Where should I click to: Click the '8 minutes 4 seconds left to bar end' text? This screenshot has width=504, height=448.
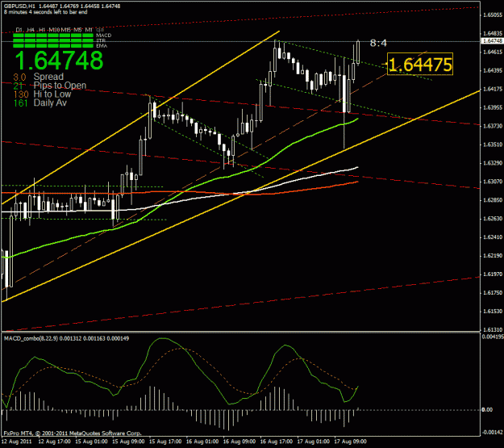pyautogui.click(x=46, y=12)
